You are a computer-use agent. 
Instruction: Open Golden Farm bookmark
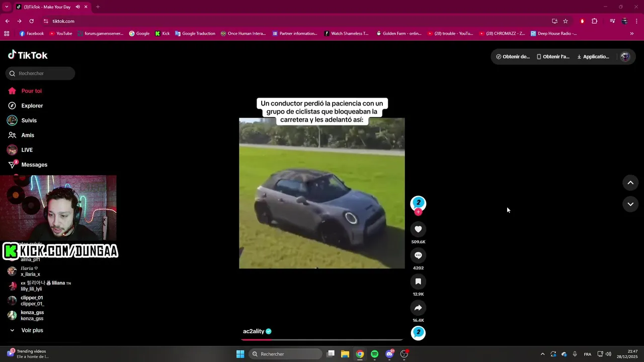pyautogui.click(x=399, y=34)
